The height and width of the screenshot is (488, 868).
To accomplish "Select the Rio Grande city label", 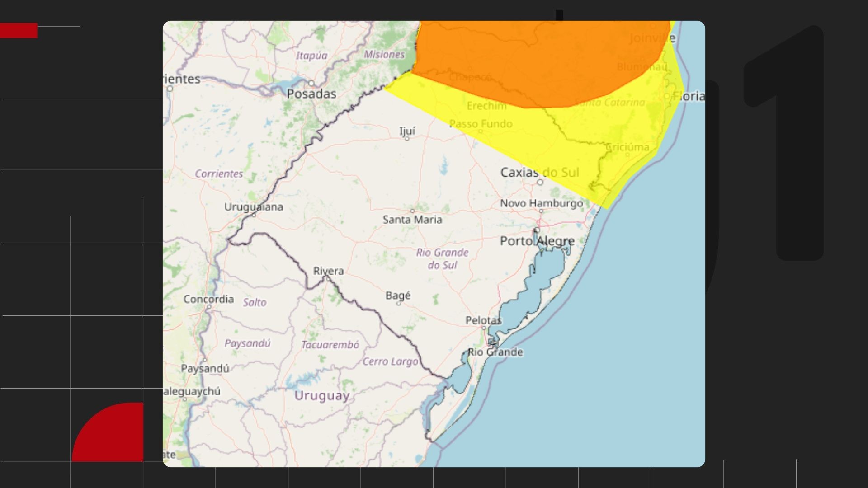I will pos(495,352).
